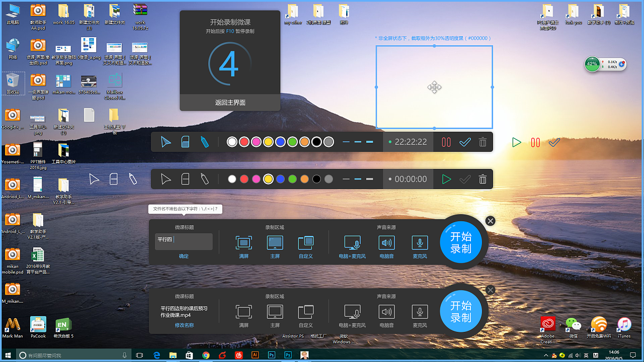Select the pointer tool in the 00:00:00 toolbar
This screenshot has height=362, width=644.
tap(166, 179)
